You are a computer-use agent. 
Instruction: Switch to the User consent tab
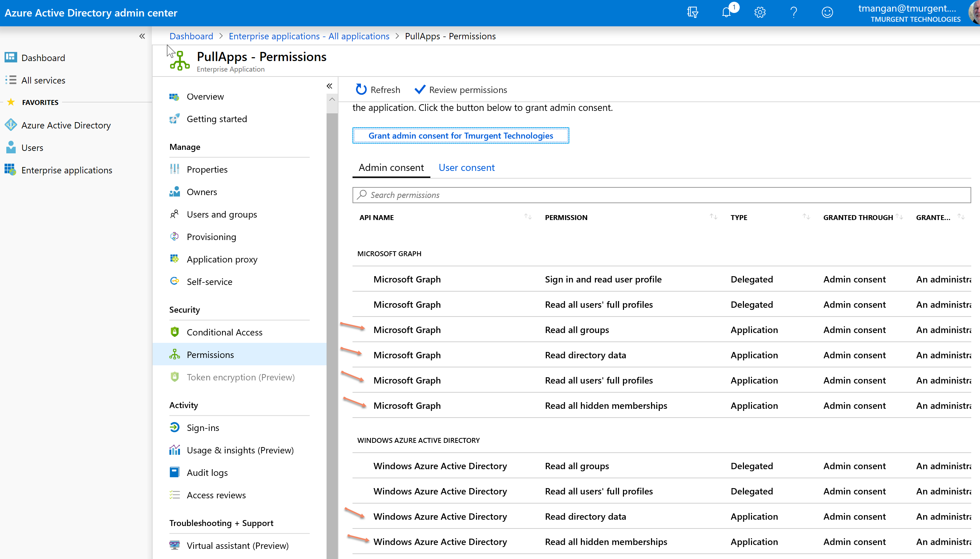(x=466, y=167)
